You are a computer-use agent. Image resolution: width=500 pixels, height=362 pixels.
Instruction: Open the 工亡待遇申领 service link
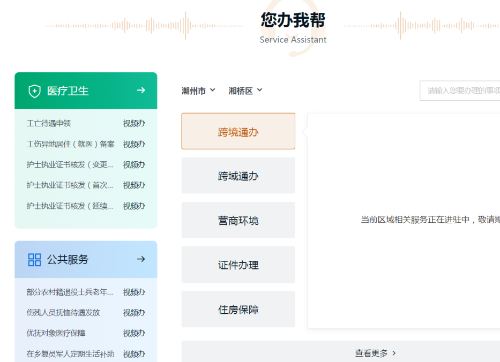point(49,124)
